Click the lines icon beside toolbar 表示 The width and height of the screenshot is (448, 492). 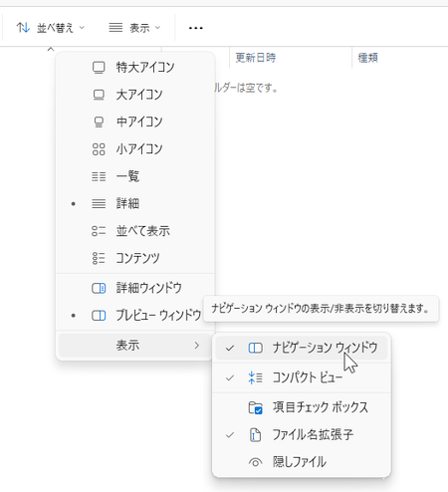(115, 28)
